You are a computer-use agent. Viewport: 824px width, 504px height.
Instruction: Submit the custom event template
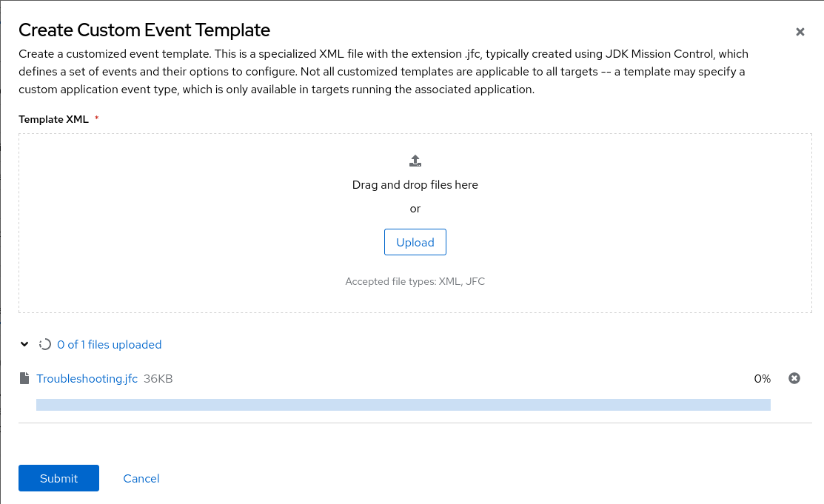[x=58, y=478]
